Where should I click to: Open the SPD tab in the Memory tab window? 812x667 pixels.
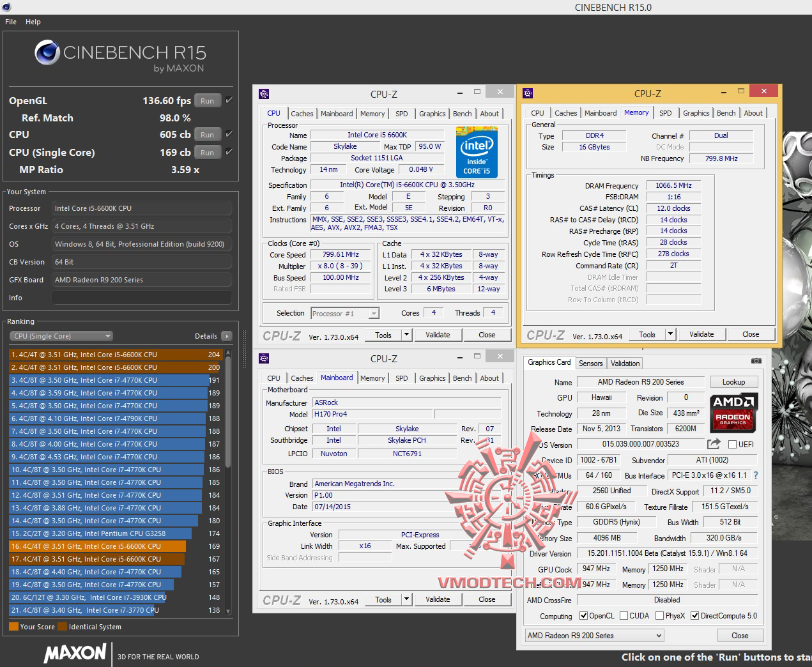pyautogui.click(x=666, y=113)
